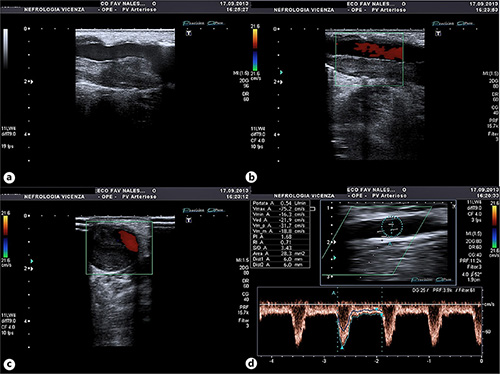Image resolution: width=500 pixels, height=374 pixels.
Task: Click the Portata A measurement row
Action: [x=280, y=203]
